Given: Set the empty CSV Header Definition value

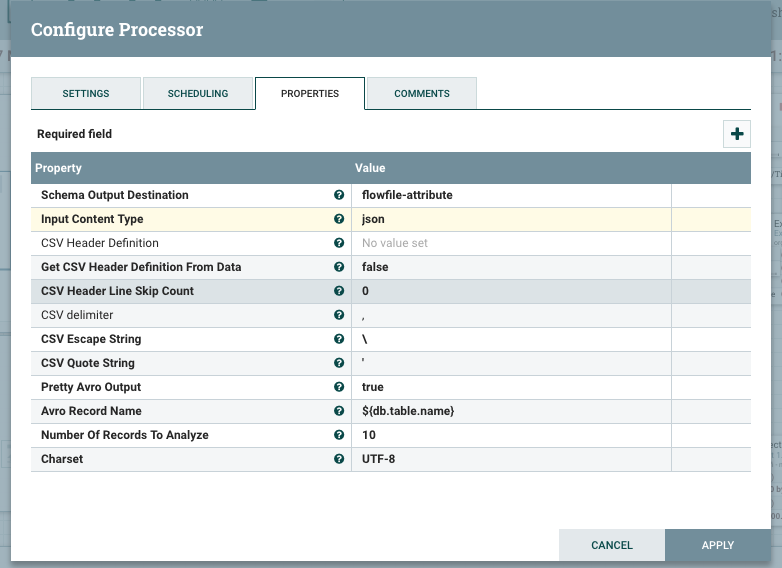Looking at the screenshot, I should (510, 243).
